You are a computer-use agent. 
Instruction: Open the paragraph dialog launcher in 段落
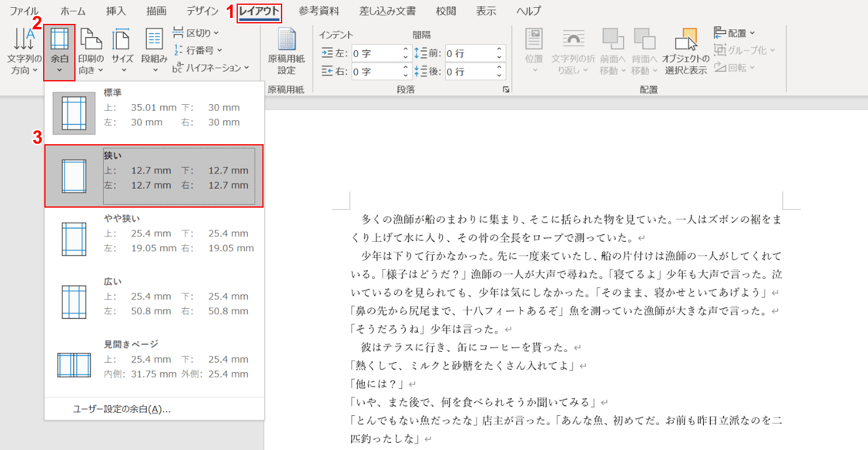pos(506,89)
